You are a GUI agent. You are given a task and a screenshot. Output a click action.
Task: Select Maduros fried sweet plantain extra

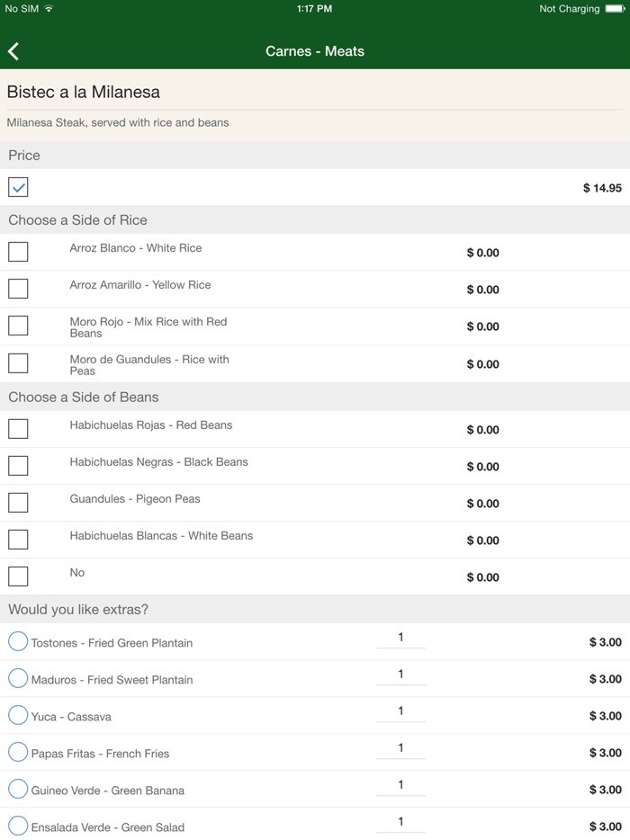tap(18, 678)
